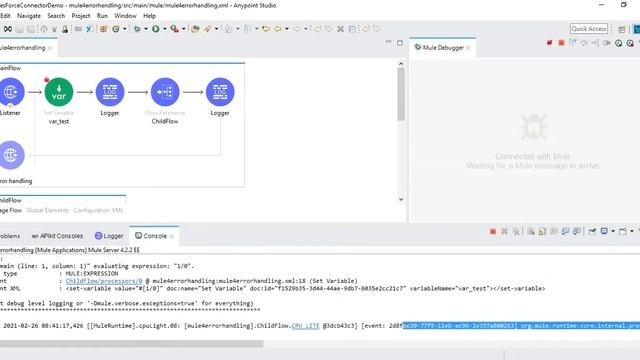Close the Mule Debugger tab
Screen dimensions: 640x360
[x=468, y=48]
